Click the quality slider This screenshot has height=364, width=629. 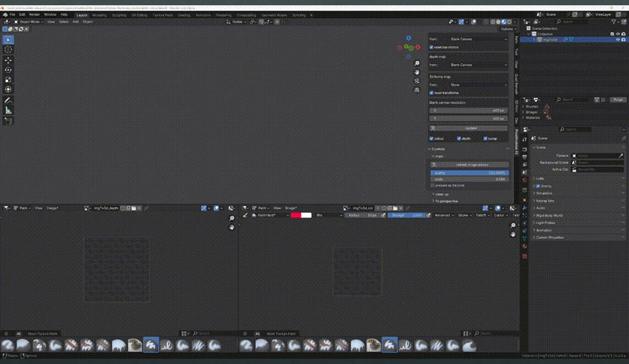pos(469,173)
